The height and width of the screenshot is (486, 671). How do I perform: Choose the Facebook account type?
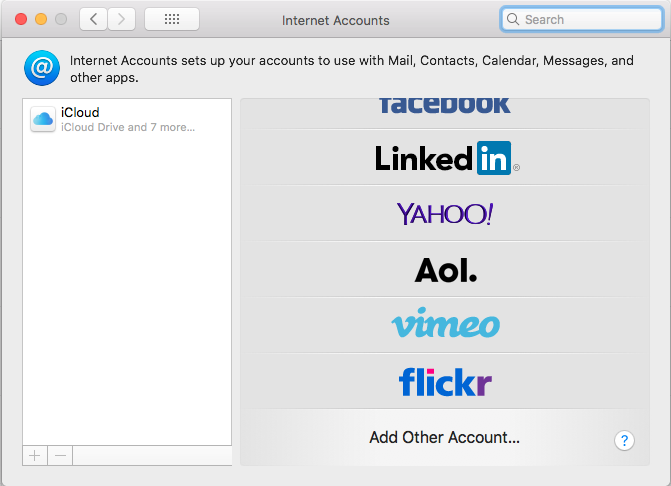tap(444, 105)
